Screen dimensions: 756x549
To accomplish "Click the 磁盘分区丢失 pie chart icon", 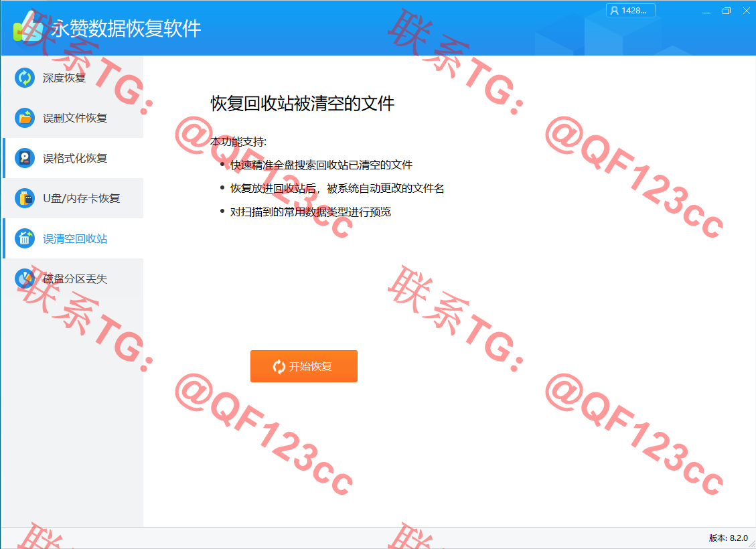I will [25, 279].
